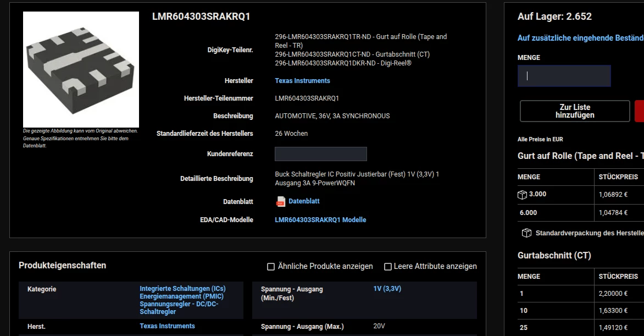Open the 'Integrierte Schaltungen (ICs)' category link
The image size is (644, 336).
[182, 289]
